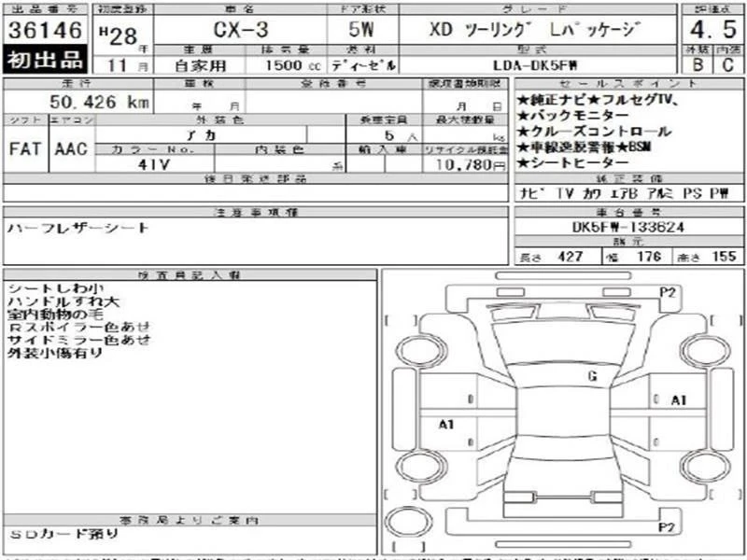747x560 pixels.
Task: Click the A1 mark on the diagram's left side
Action: click(x=445, y=425)
